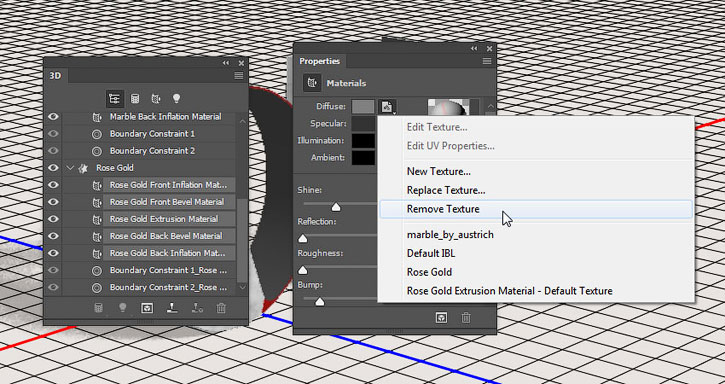Screen dimensions: 725x384
Task: Click the Roughness slider handle
Action: click(x=303, y=270)
